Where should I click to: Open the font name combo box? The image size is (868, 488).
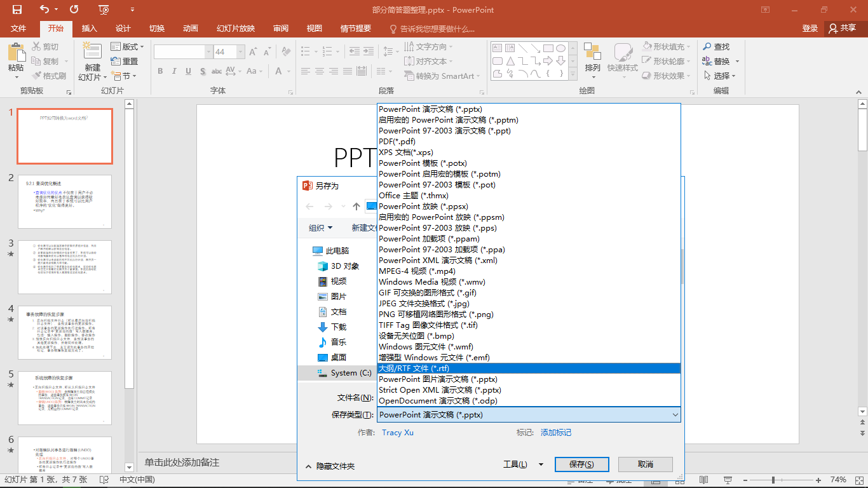[x=184, y=52]
